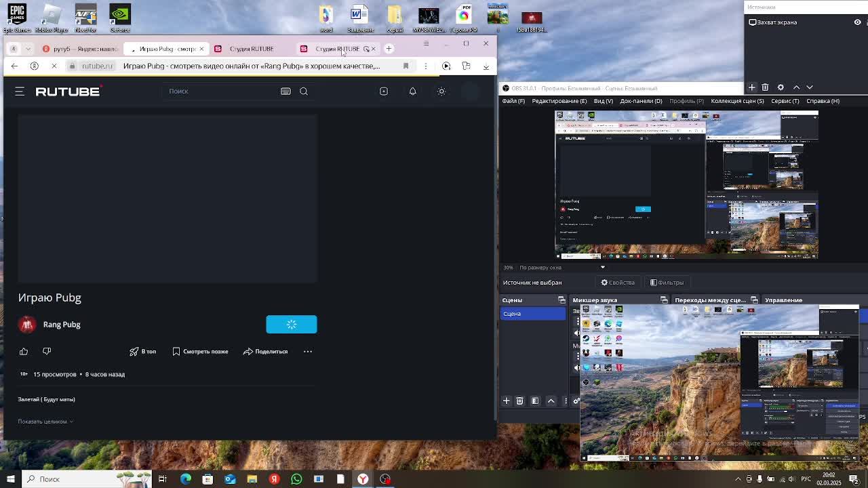Click the blue loading subscribe button
The image size is (868, 488).
point(292,325)
